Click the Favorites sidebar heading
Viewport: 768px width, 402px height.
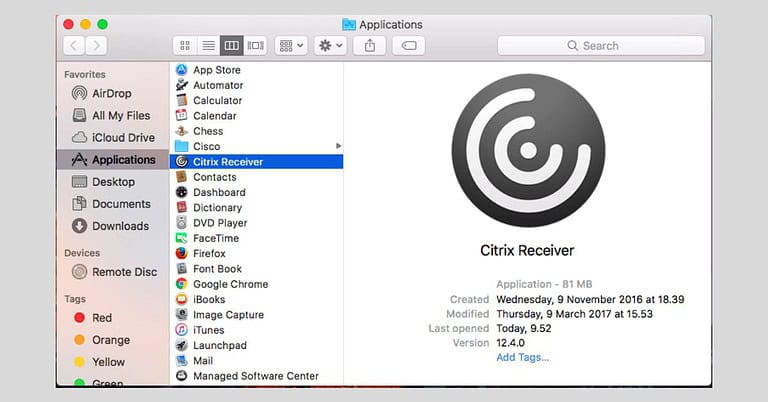tap(85, 74)
